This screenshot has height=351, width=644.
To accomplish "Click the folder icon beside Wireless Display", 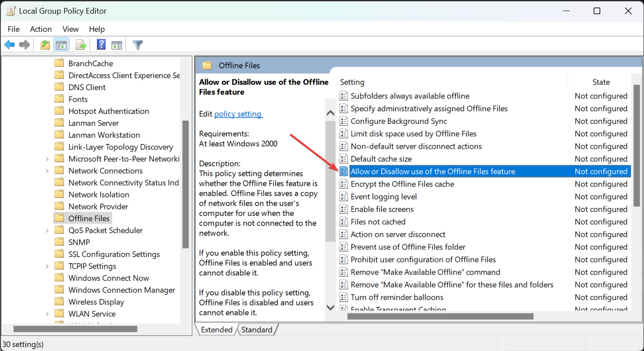I will [59, 302].
